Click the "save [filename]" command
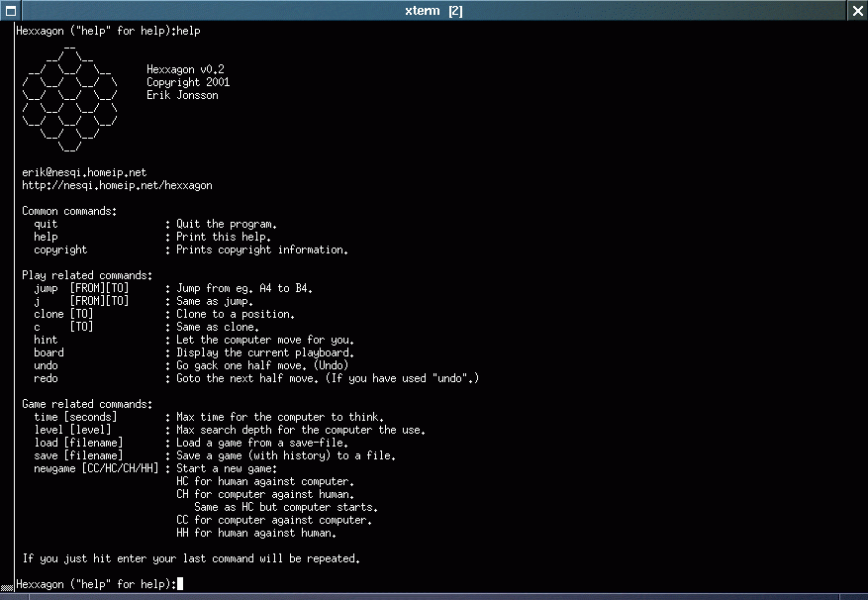The height and width of the screenshot is (600, 868). tap(78, 455)
